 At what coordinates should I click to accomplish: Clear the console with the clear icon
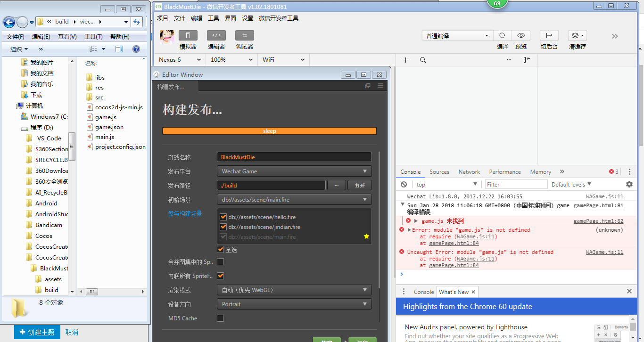[404, 184]
